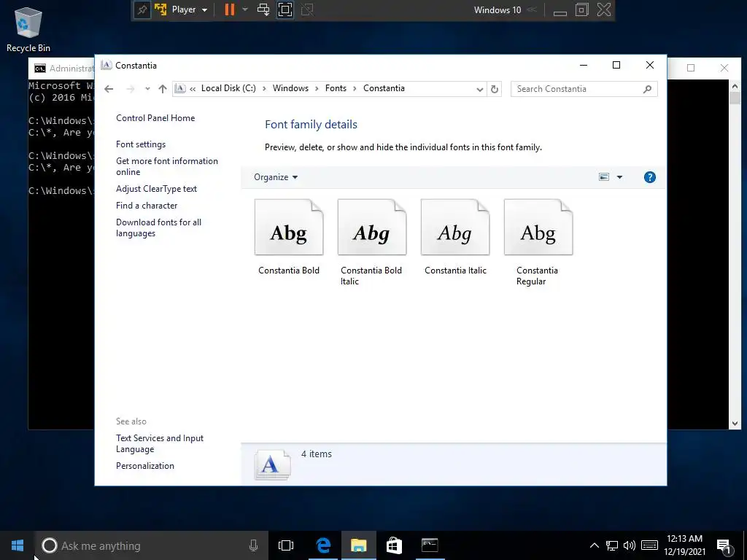The image size is (747, 560).
Task: Click the Ask me anything search box
Action: pos(150,545)
